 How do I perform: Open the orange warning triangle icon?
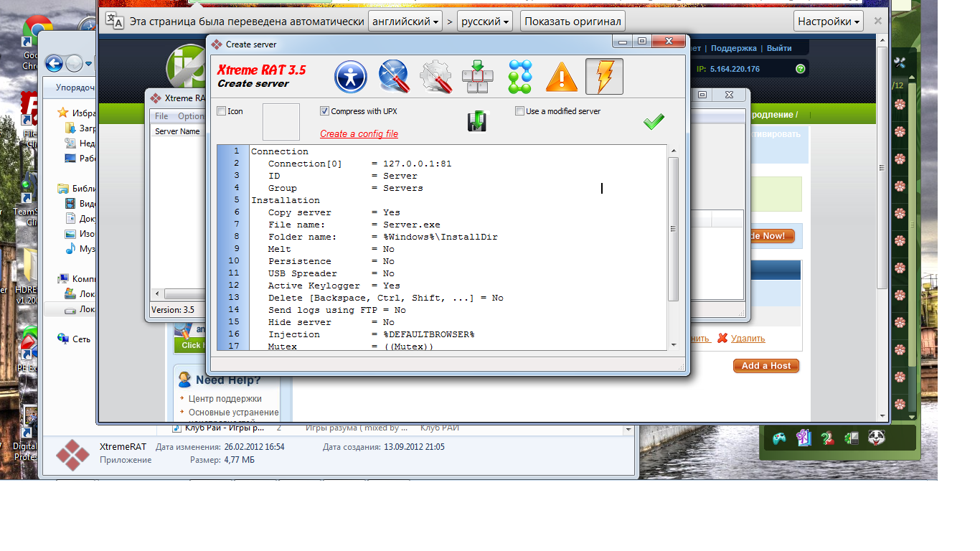[x=562, y=77]
